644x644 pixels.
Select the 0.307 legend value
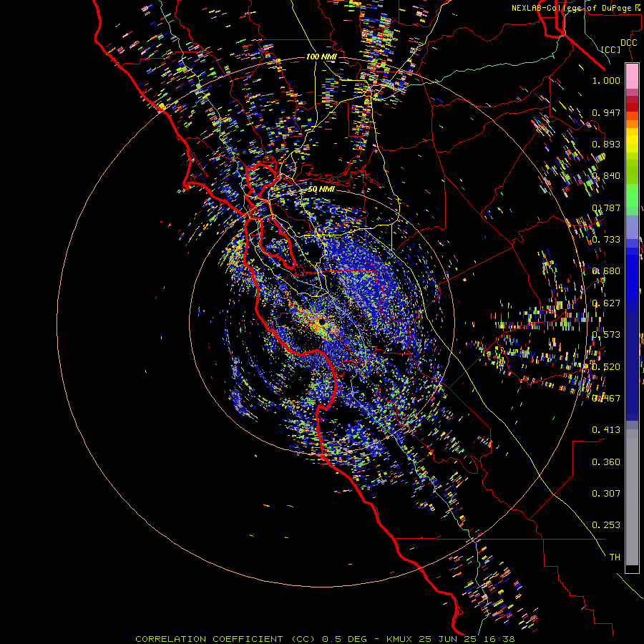[x=606, y=494]
